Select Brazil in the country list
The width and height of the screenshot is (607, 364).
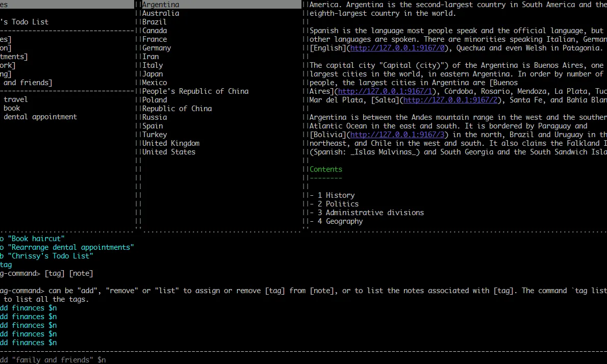tap(154, 22)
